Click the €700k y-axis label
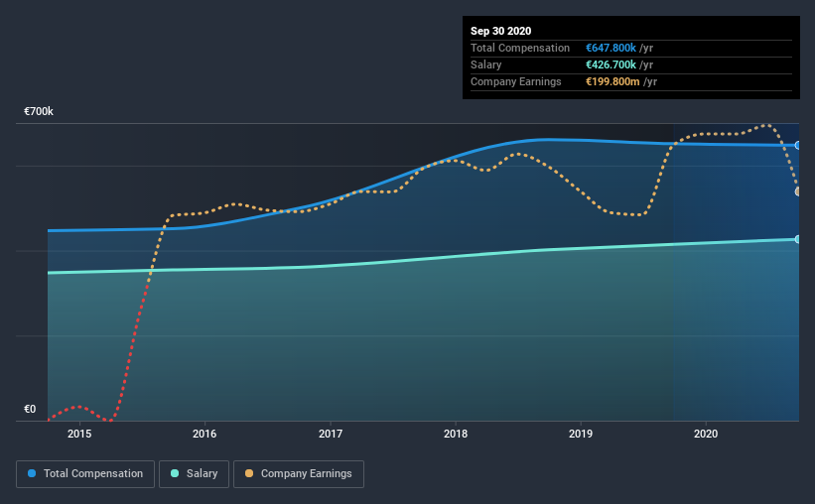The height and width of the screenshot is (504, 815). (x=39, y=112)
